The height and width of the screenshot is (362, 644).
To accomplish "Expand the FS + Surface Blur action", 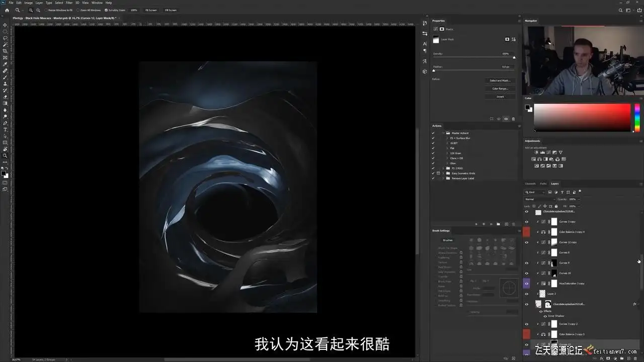I will 447,138.
